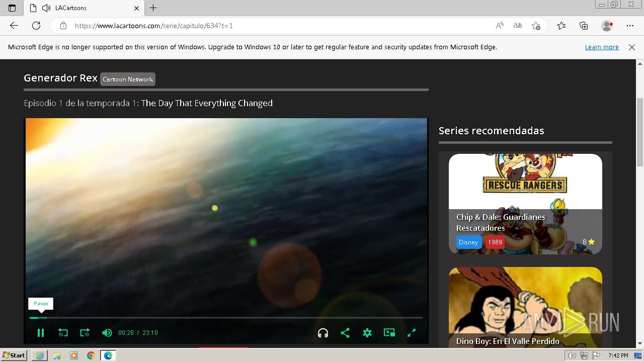Rewind video 10 seconds
The width and height of the screenshot is (644, 362).
[x=63, y=333]
